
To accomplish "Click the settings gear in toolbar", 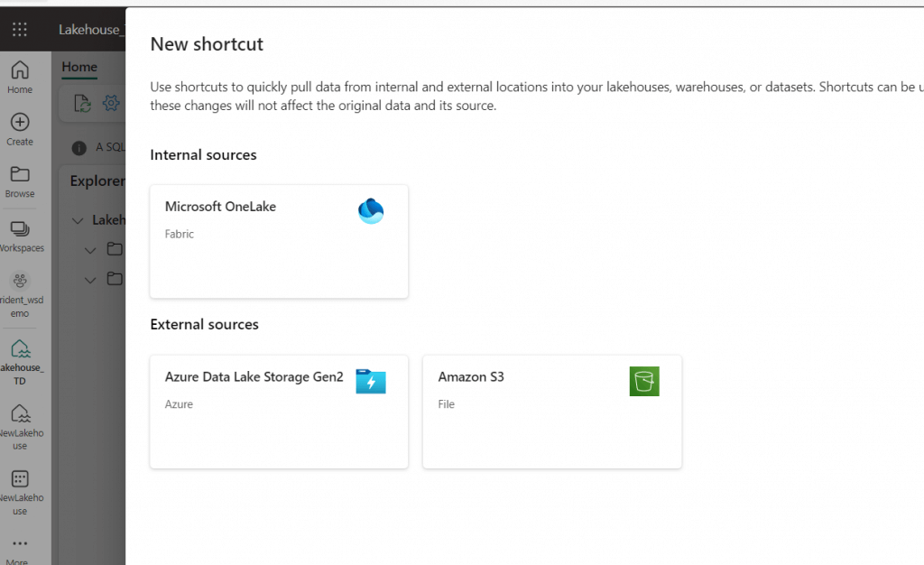I will [x=111, y=103].
